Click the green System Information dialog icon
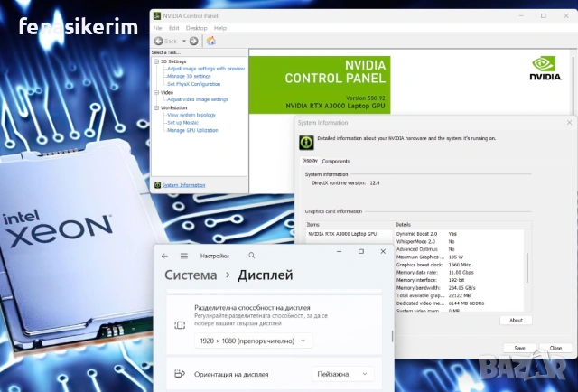Screen dimensions: 578x392 (306, 141)
